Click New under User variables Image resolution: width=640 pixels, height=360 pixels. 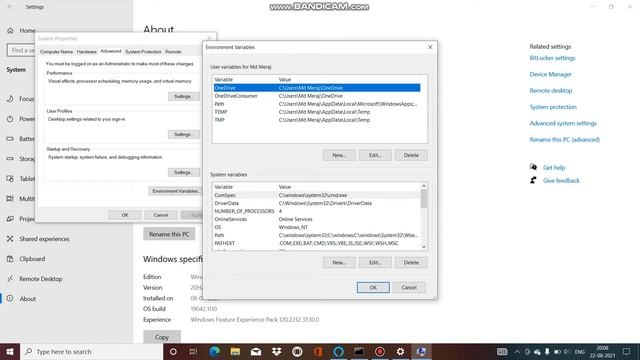[x=339, y=155]
